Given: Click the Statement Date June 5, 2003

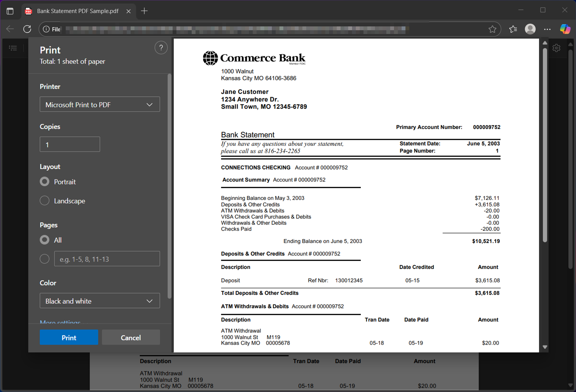Looking at the screenshot, I should (x=483, y=144).
